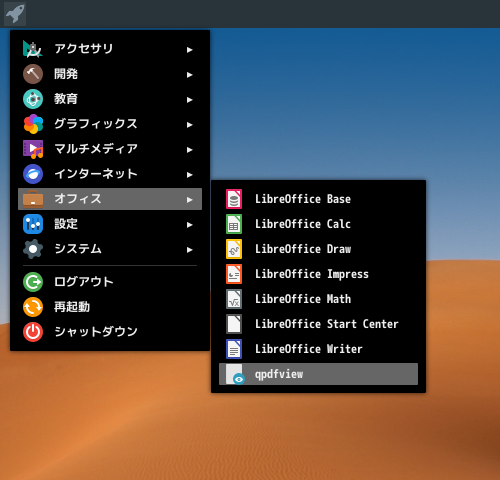
Task: Click the インターネット globe icon
Action: point(33,174)
